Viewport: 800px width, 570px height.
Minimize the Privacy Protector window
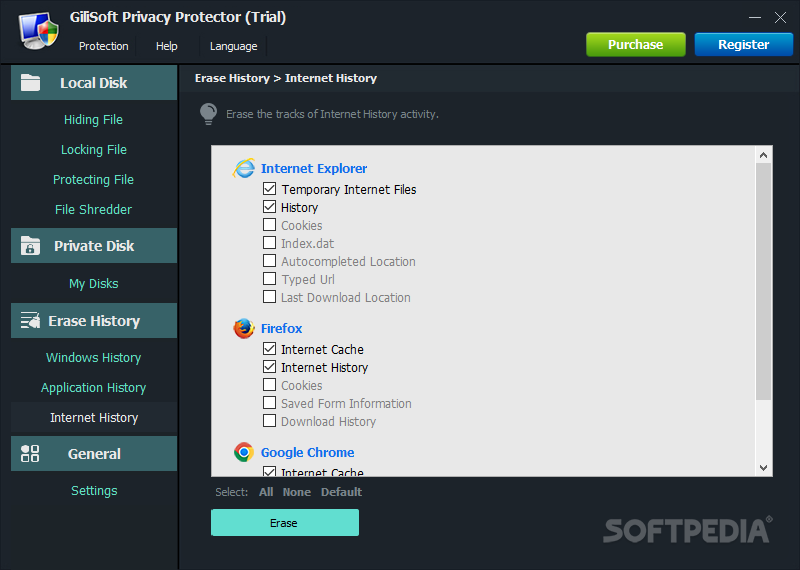click(755, 17)
